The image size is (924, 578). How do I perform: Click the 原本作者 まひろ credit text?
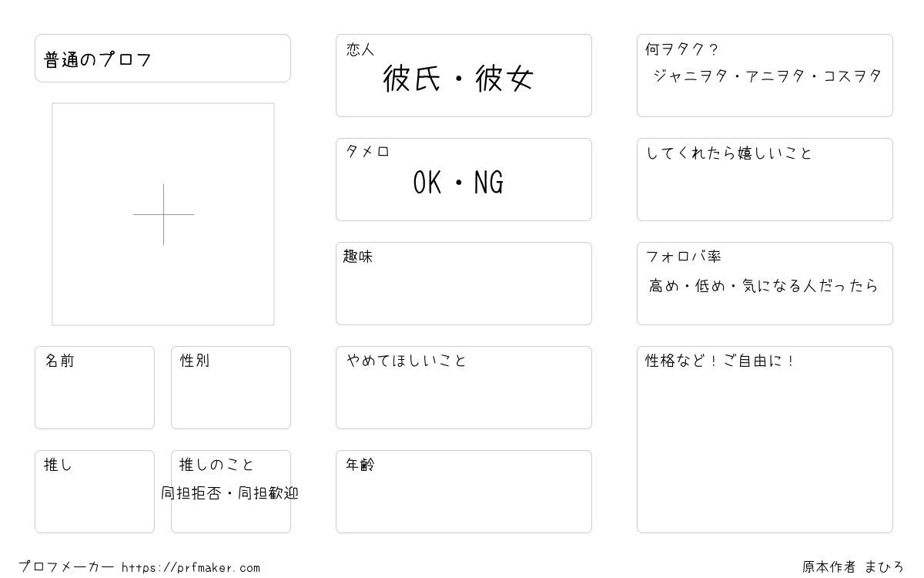[x=852, y=567]
